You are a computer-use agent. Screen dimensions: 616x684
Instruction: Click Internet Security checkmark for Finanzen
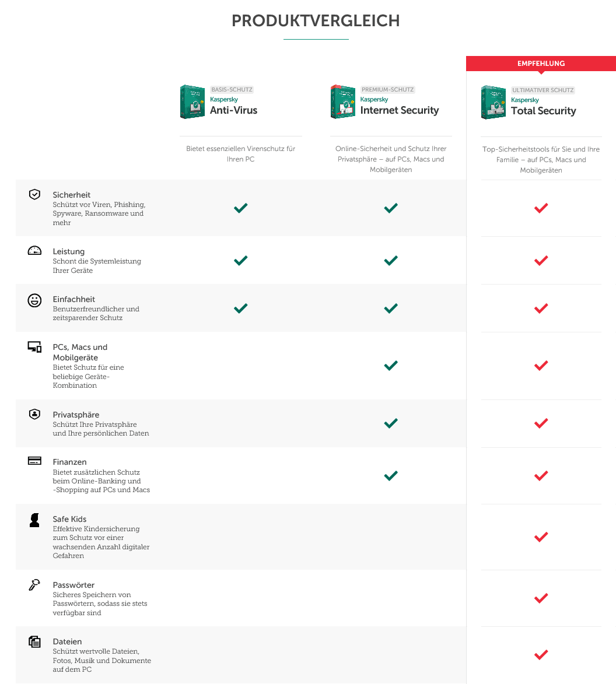(391, 476)
